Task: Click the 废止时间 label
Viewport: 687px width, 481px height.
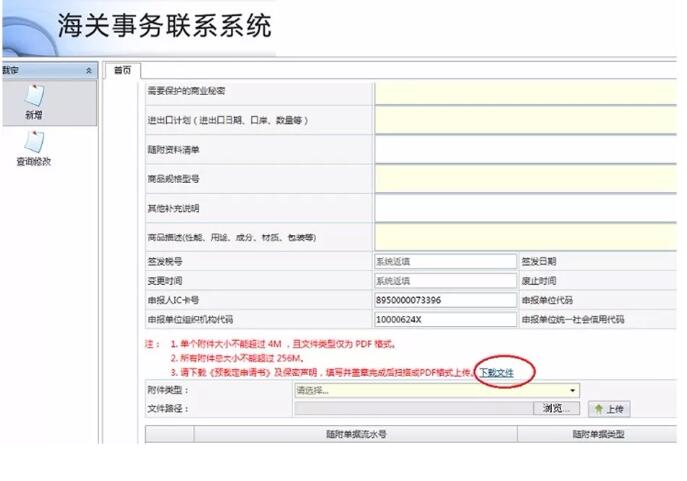Action: pyautogui.click(x=538, y=281)
